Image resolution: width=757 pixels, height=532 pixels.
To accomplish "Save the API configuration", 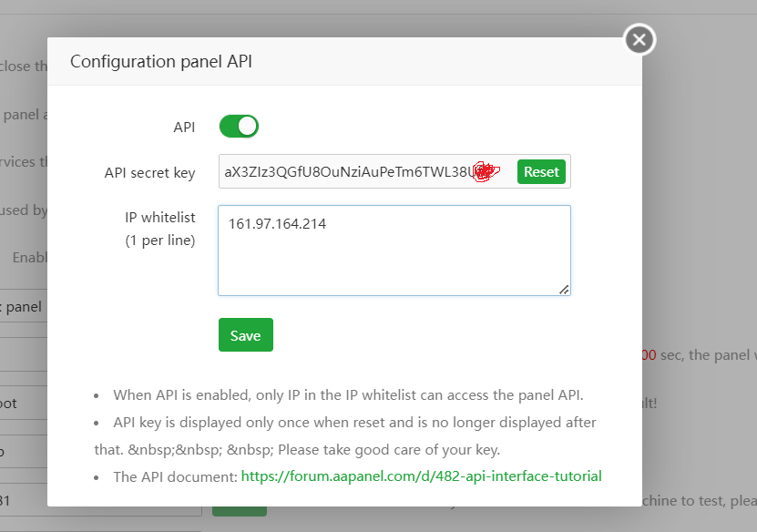I will (245, 335).
